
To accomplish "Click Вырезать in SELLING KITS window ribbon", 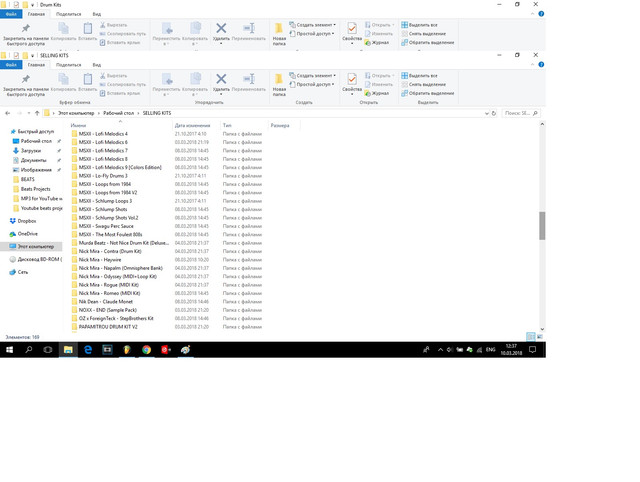I will pos(113,76).
